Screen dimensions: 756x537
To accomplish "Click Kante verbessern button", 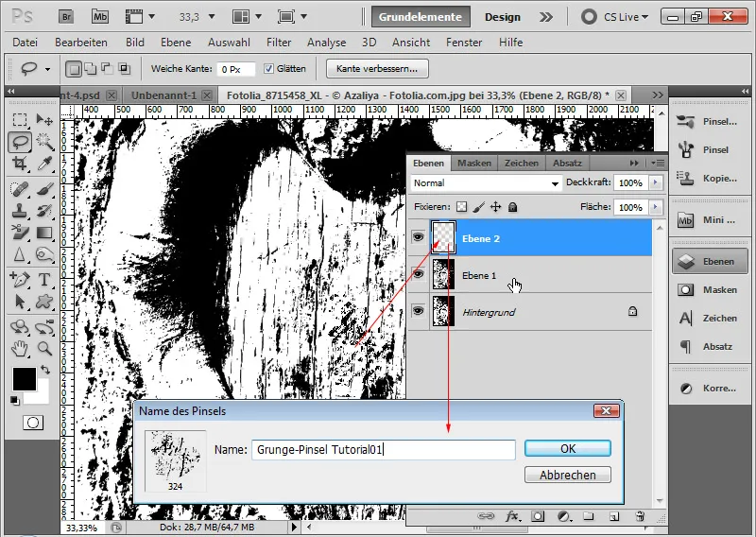I will pos(377,68).
